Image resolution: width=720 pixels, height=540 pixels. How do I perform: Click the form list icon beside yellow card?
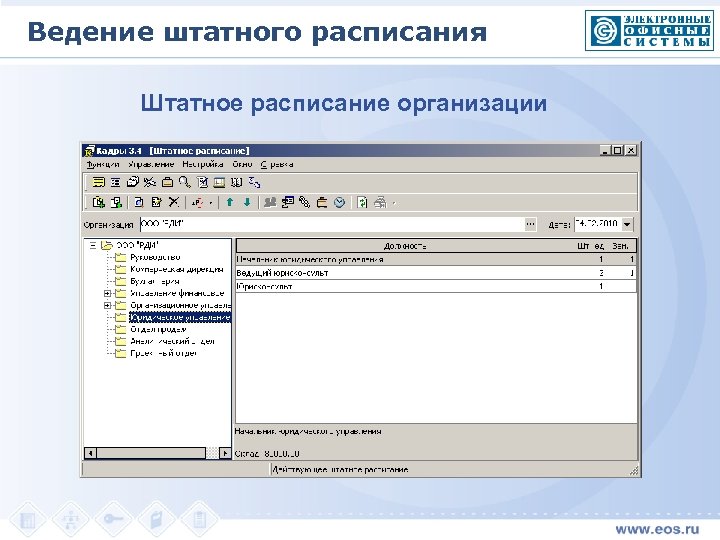coord(115,182)
